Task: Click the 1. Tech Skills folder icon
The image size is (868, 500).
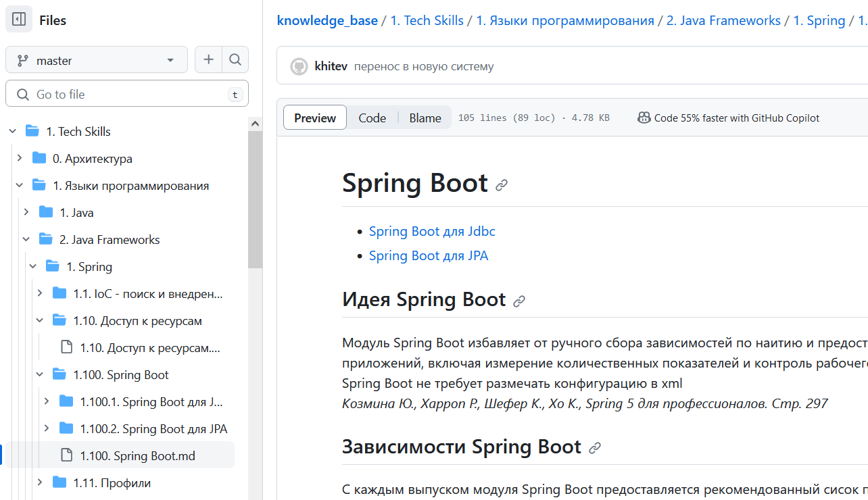Action: [x=32, y=131]
